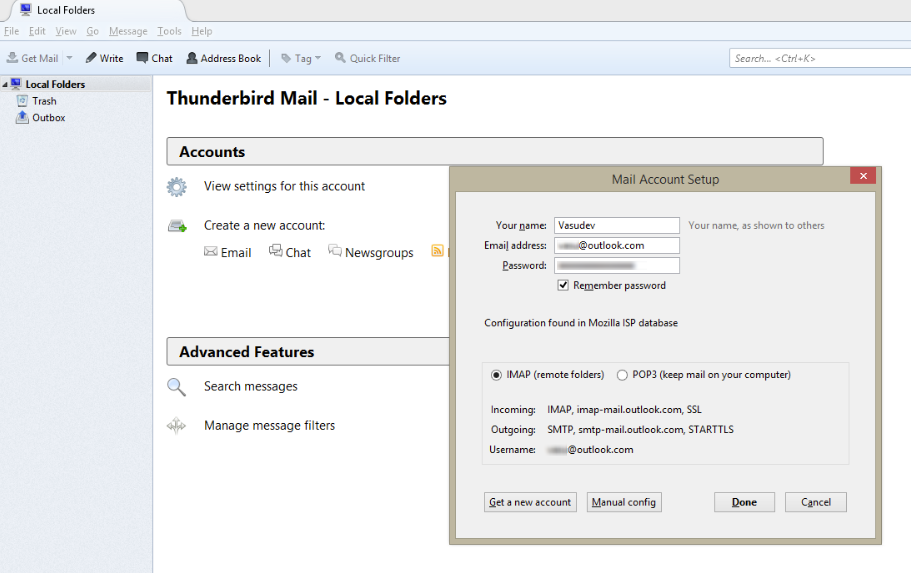
Task: Click the message filters icon
Action: pos(177,426)
